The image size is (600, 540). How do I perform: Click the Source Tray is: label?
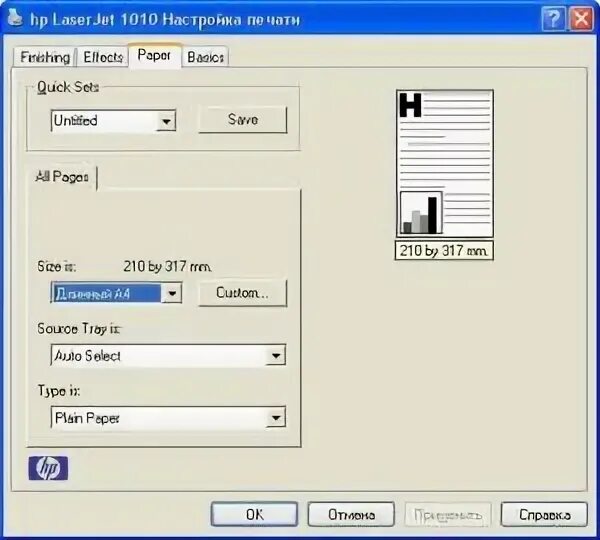click(79, 329)
